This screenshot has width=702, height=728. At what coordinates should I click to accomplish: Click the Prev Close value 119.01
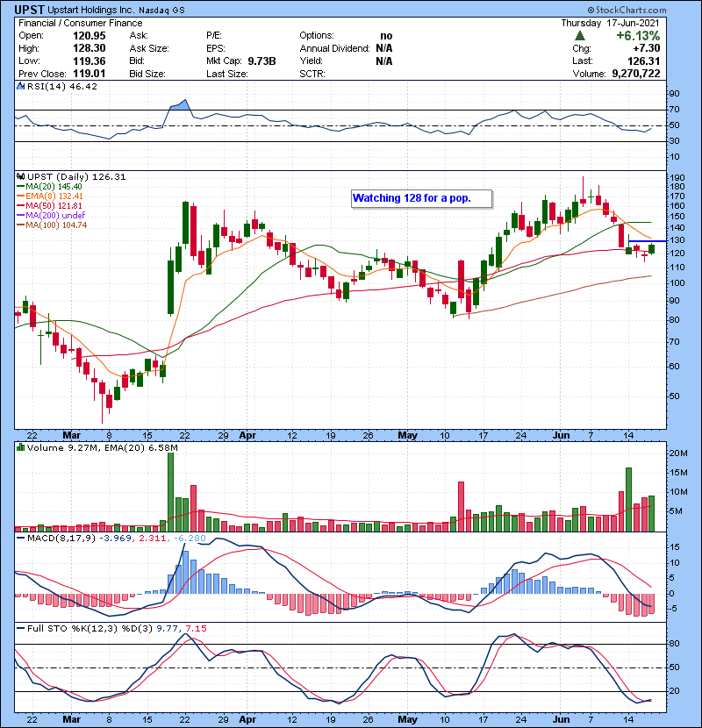[90, 74]
